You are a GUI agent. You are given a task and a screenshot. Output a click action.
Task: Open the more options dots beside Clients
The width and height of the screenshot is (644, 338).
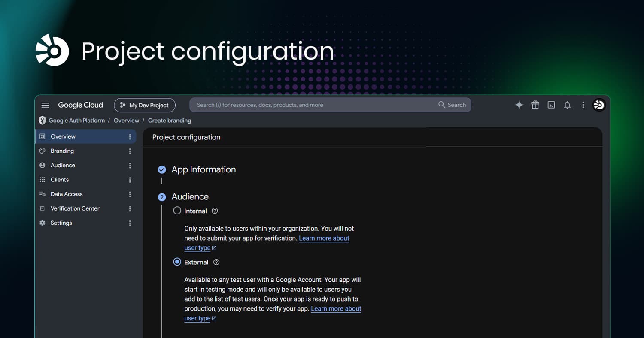(130, 180)
